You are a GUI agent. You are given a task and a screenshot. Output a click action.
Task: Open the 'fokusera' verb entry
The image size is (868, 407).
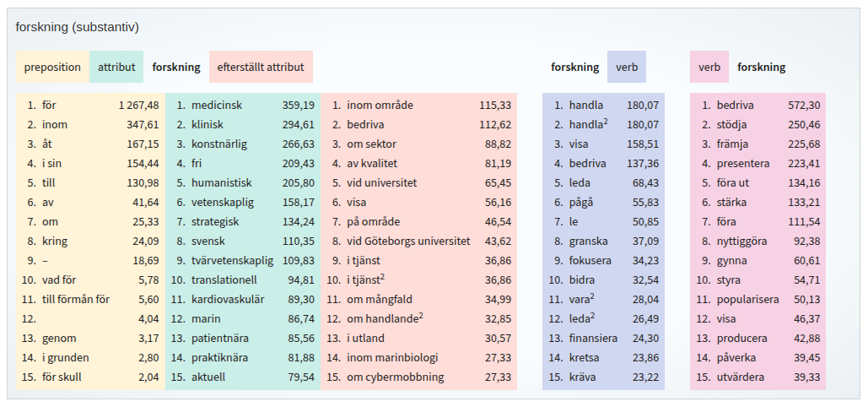(x=590, y=261)
